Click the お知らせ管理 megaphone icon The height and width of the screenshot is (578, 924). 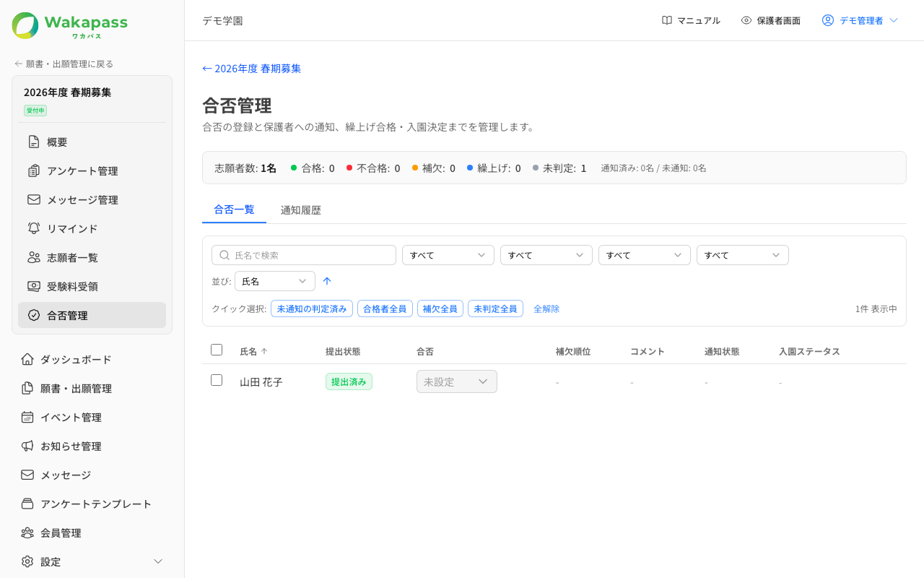[x=27, y=446]
